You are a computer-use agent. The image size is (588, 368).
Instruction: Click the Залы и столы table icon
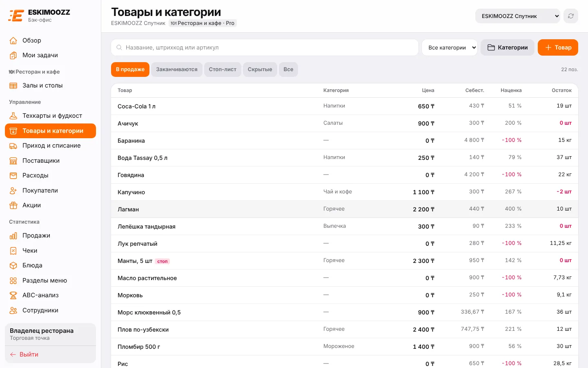(x=13, y=85)
